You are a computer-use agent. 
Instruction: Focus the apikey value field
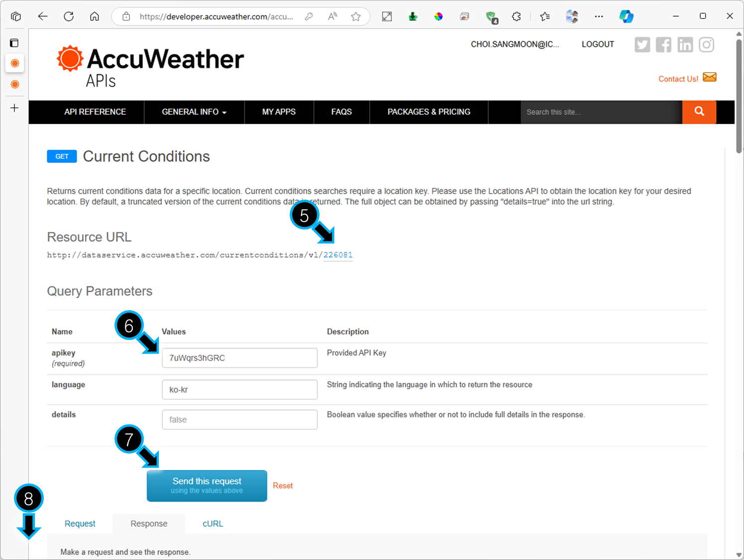[x=240, y=358]
